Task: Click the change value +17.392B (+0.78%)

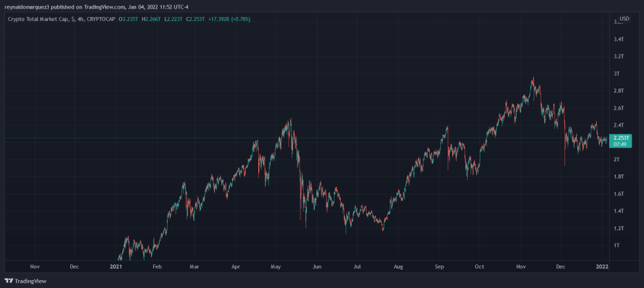Action: pos(229,19)
